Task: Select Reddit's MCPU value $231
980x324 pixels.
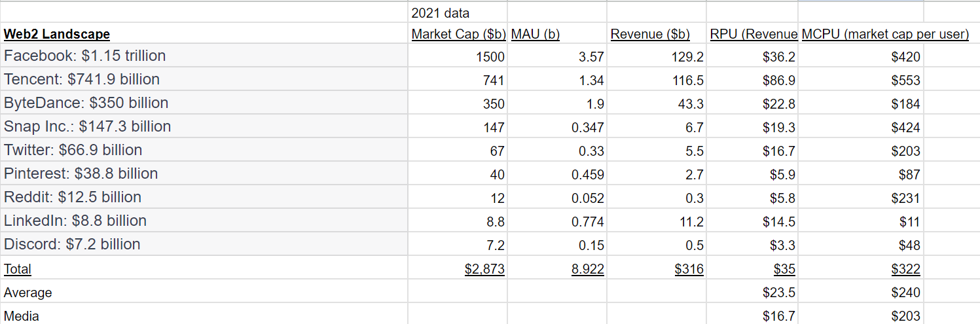Action: click(906, 198)
